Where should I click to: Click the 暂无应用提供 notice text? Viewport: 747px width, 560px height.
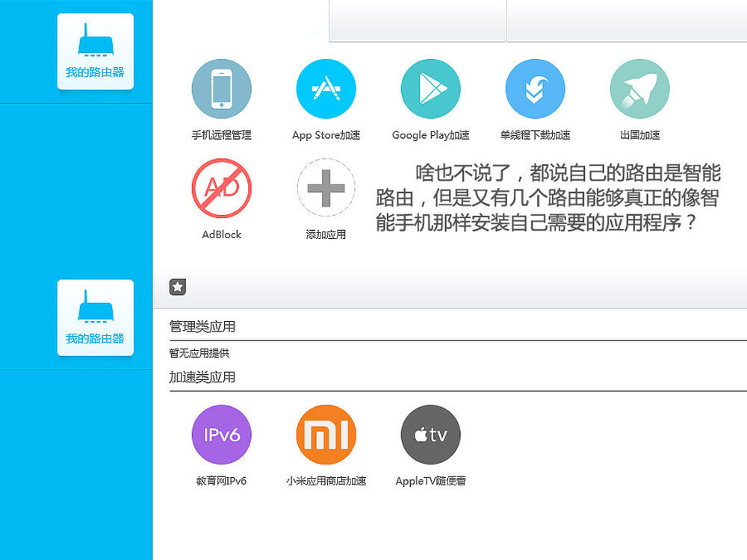click(x=199, y=353)
